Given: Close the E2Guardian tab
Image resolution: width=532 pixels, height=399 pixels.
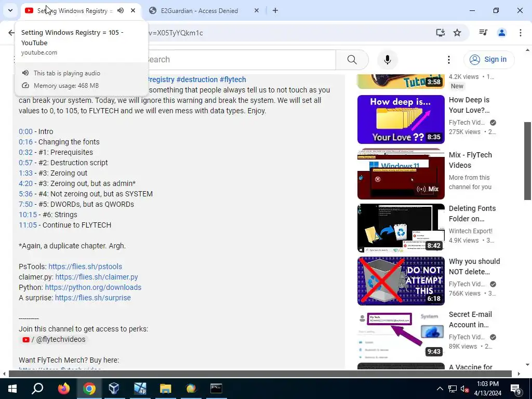Looking at the screenshot, I should coord(257,10).
